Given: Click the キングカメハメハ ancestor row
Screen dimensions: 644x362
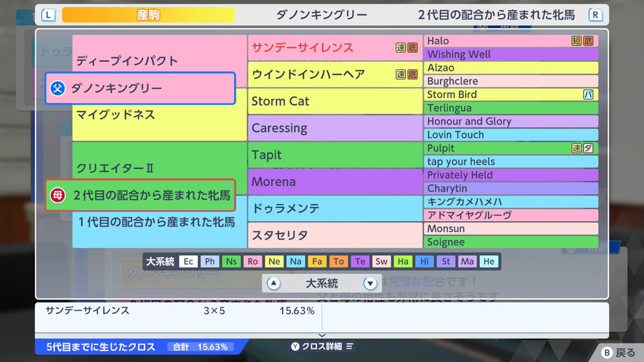Looking at the screenshot, I should 511,202.
